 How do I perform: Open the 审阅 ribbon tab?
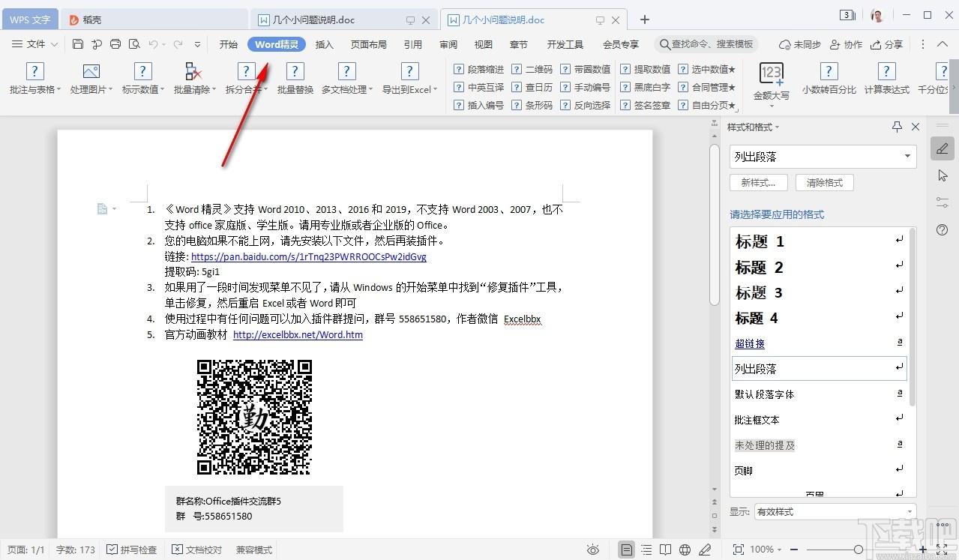tap(448, 44)
